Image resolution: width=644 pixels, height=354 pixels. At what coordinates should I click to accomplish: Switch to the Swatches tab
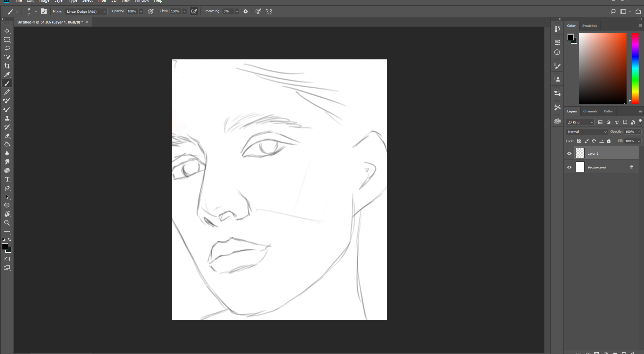589,26
